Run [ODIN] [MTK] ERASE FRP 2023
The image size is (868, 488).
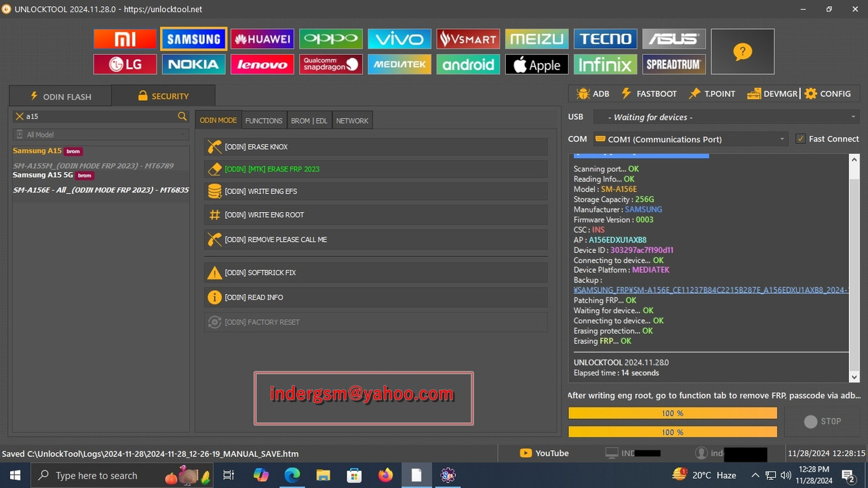click(376, 169)
